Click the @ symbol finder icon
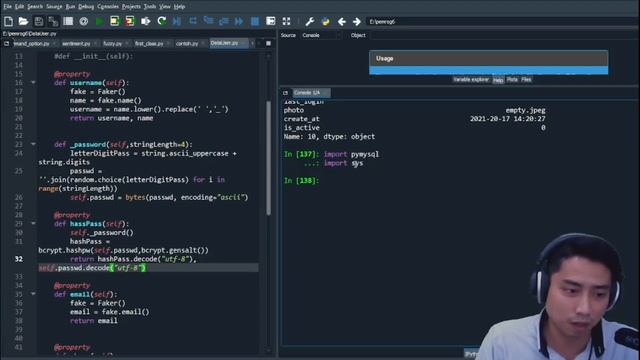The image size is (640, 360). (x=84, y=21)
